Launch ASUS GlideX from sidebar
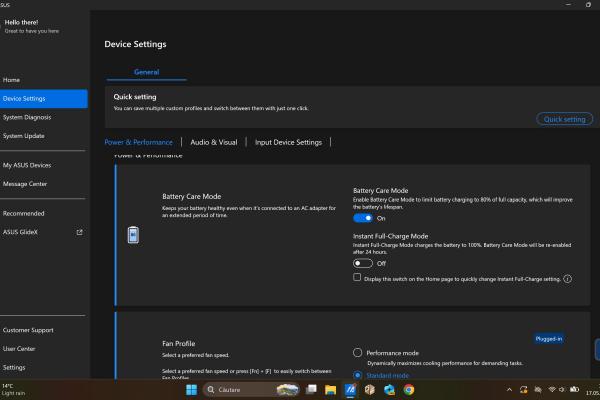Screen dimensions: 600x400 coord(20,232)
